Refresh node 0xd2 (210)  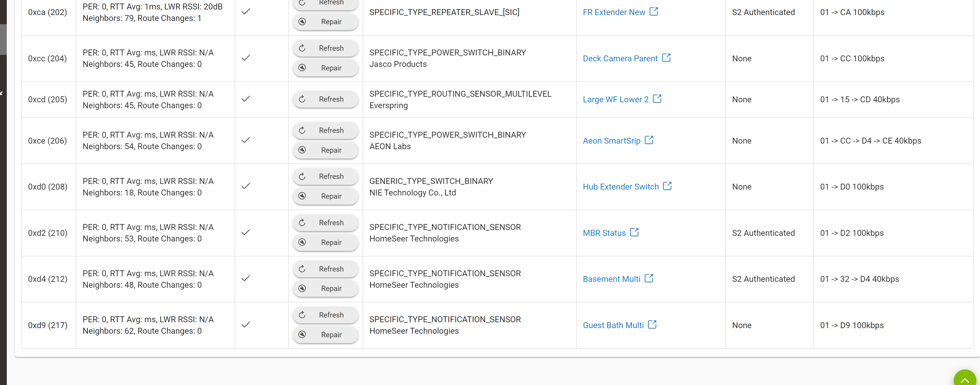(326, 222)
